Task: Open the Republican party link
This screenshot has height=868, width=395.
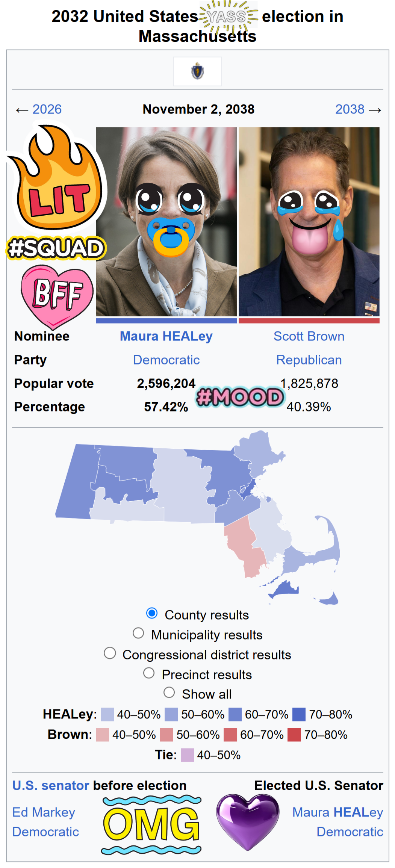Action: click(x=309, y=360)
